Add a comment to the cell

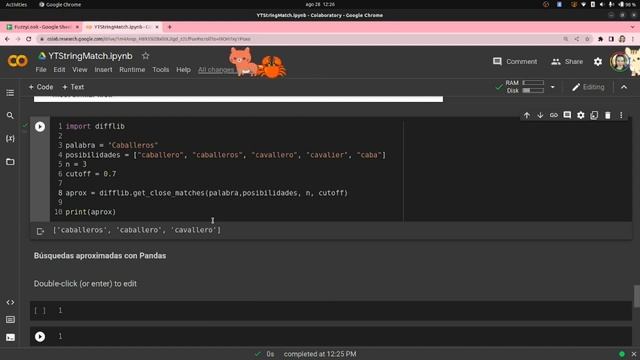[567, 115]
